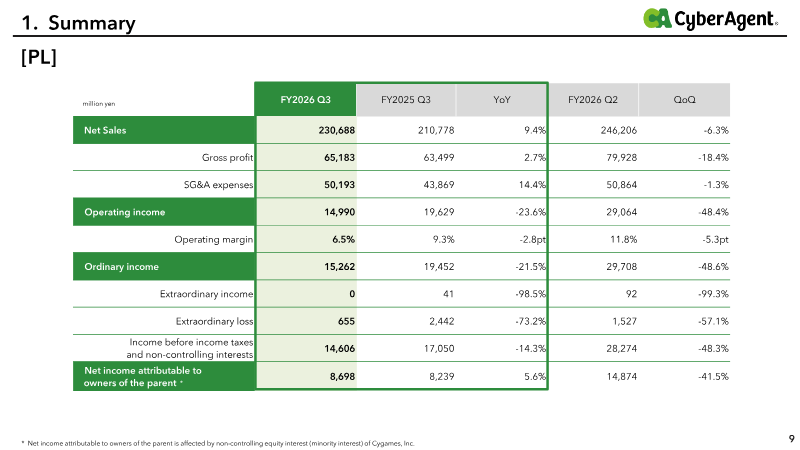Click the Extraordinary loss row label
This screenshot has height=450, width=800.
point(214,321)
